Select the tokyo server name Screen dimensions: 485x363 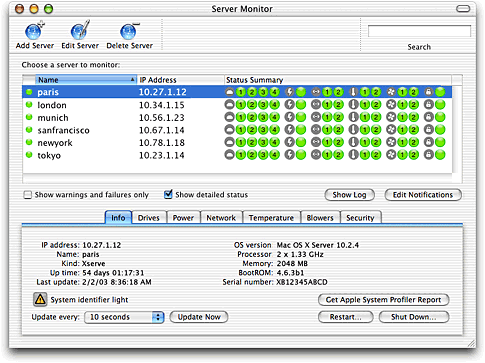point(49,155)
